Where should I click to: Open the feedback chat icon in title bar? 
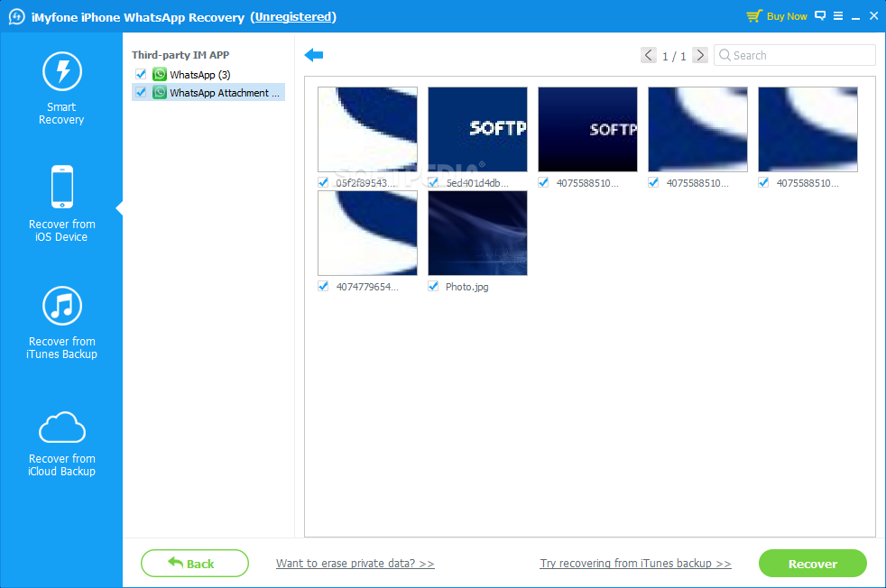coord(820,16)
